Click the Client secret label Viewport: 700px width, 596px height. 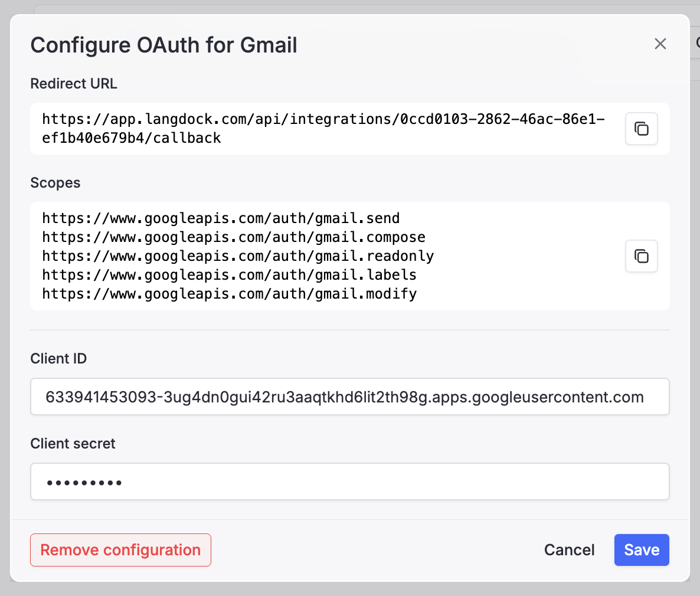pyautogui.click(x=73, y=443)
